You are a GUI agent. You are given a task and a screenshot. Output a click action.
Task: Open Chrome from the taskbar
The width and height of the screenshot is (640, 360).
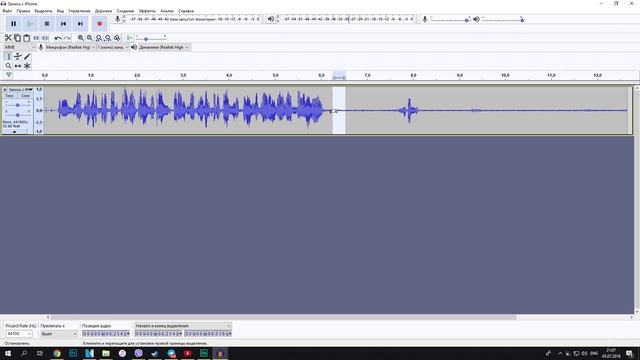click(x=57, y=353)
